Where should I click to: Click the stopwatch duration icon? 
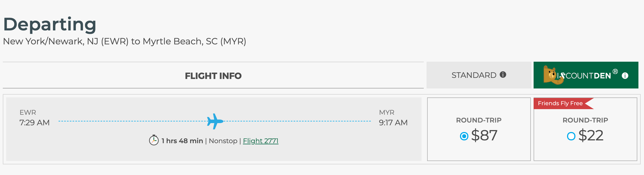tap(154, 140)
